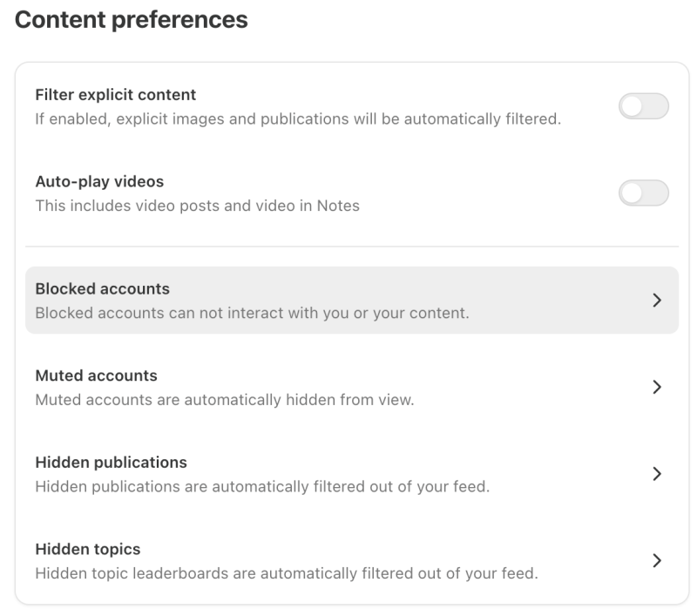Click the chevron arrow for Blocked accounts
Viewport: 697px width, 616px height.
[657, 301]
